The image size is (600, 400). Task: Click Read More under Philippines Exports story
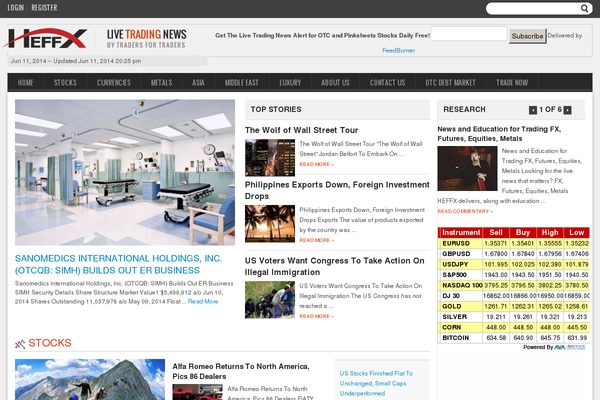click(x=316, y=240)
